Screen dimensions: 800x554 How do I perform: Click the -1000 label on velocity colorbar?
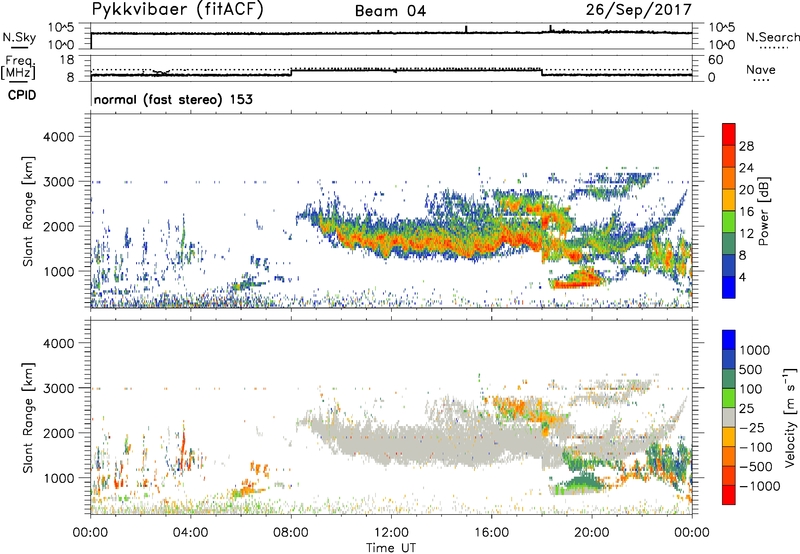pyautogui.click(x=760, y=486)
